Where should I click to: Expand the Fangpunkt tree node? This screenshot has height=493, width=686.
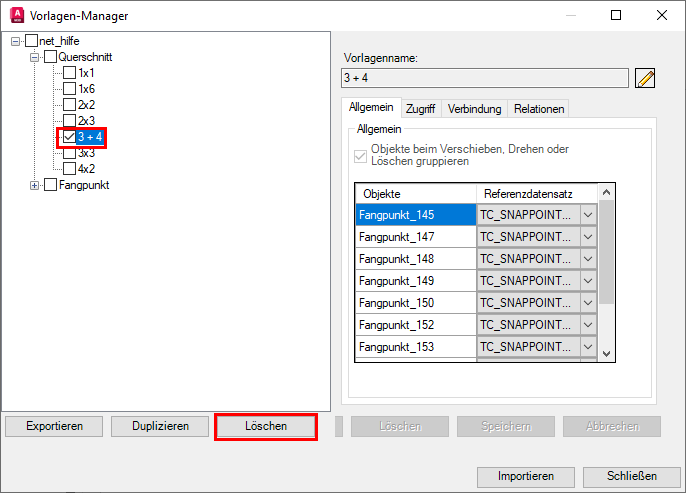click(36, 185)
